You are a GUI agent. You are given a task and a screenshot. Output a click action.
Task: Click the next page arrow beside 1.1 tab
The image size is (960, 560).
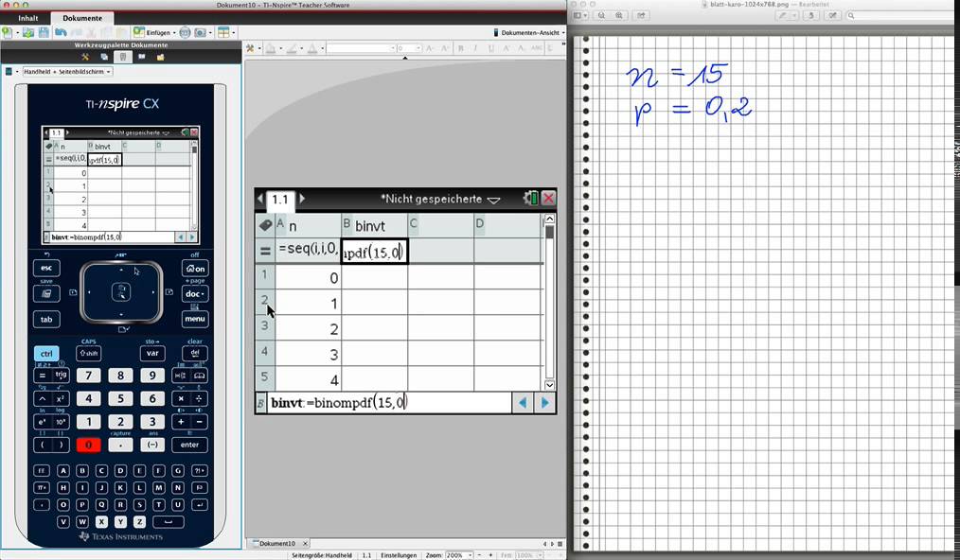[x=301, y=199]
